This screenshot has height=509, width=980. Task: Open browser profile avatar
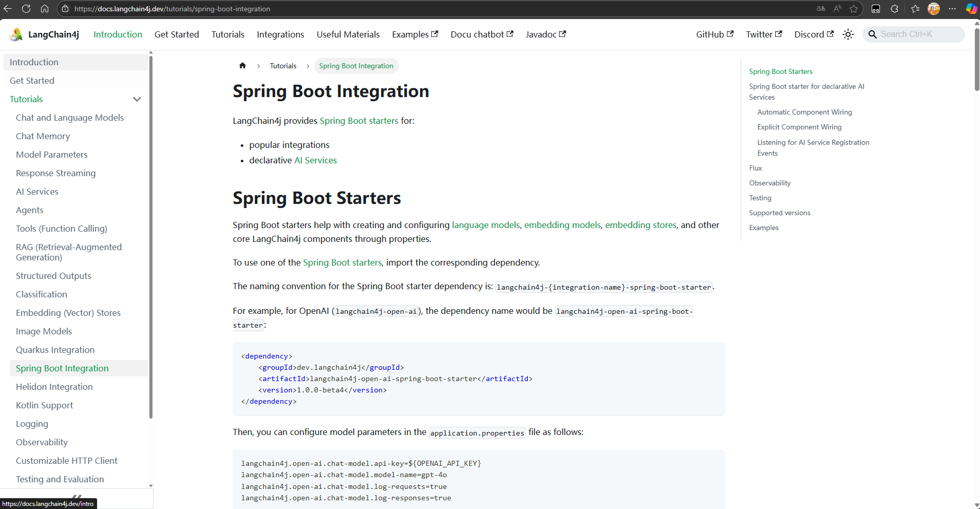[x=934, y=9]
